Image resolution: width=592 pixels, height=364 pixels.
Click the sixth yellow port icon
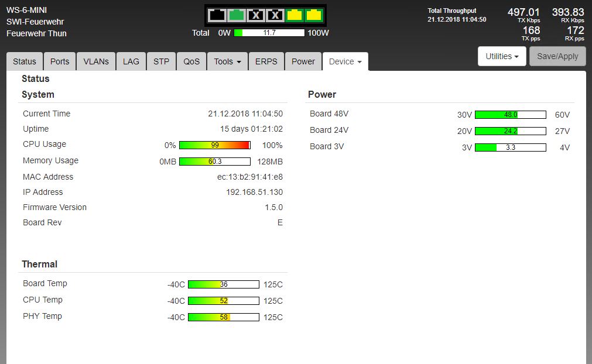[x=314, y=15]
